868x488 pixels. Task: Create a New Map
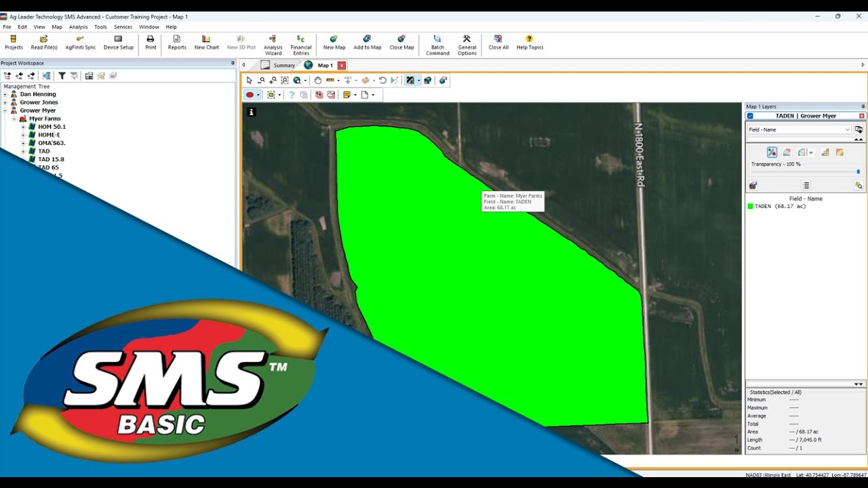point(334,43)
